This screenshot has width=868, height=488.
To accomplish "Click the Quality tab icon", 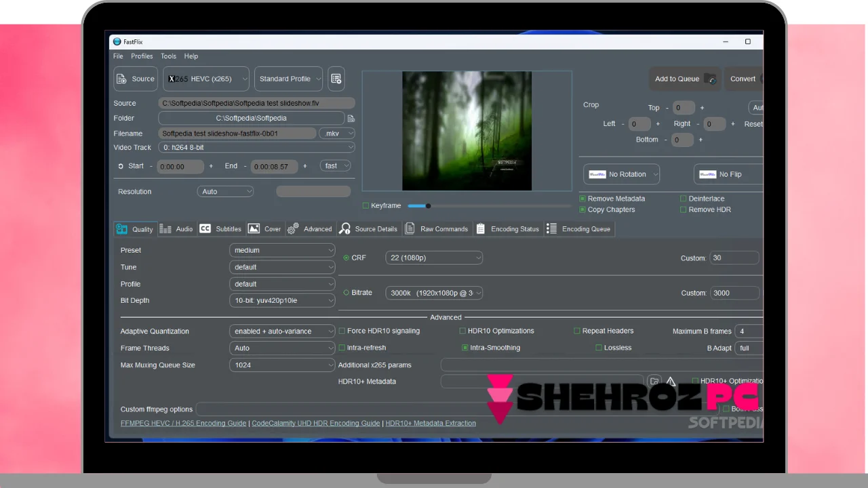I will pyautogui.click(x=122, y=229).
